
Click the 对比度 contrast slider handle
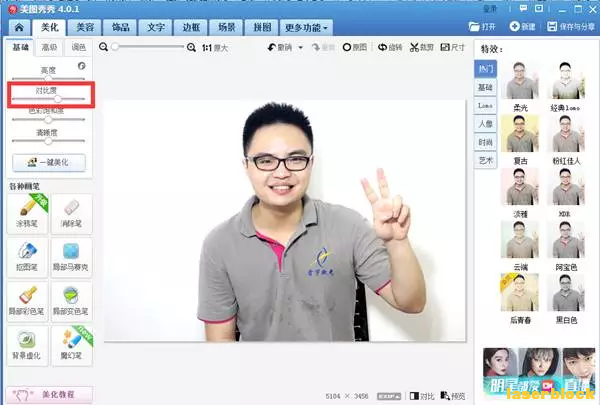(x=57, y=99)
